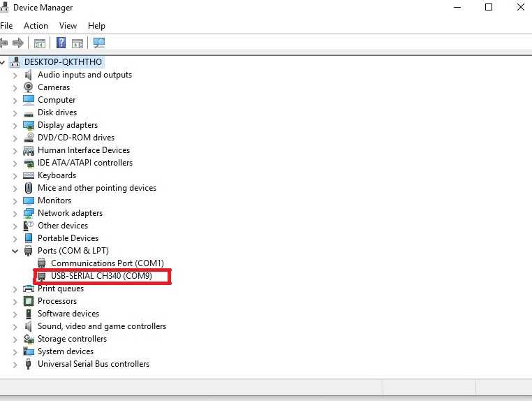Select the IDE ATA/ATAPI controllers label
The height and width of the screenshot is (401, 532).
pyautogui.click(x=85, y=163)
